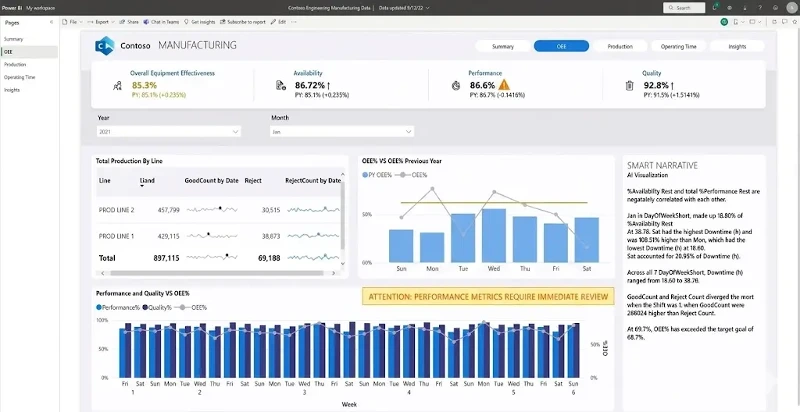Image resolution: width=800 pixels, height=412 pixels.
Task: Open the help question mark icon
Action: pos(760,8)
